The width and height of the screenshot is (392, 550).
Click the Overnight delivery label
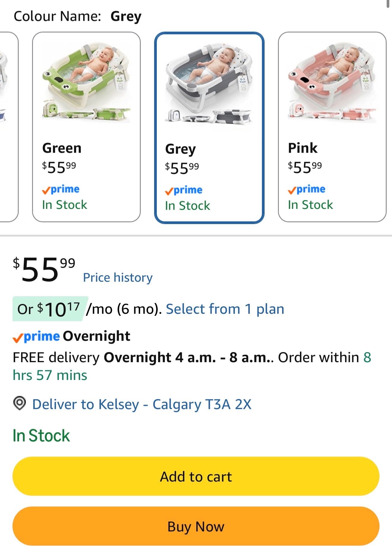tap(97, 336)
